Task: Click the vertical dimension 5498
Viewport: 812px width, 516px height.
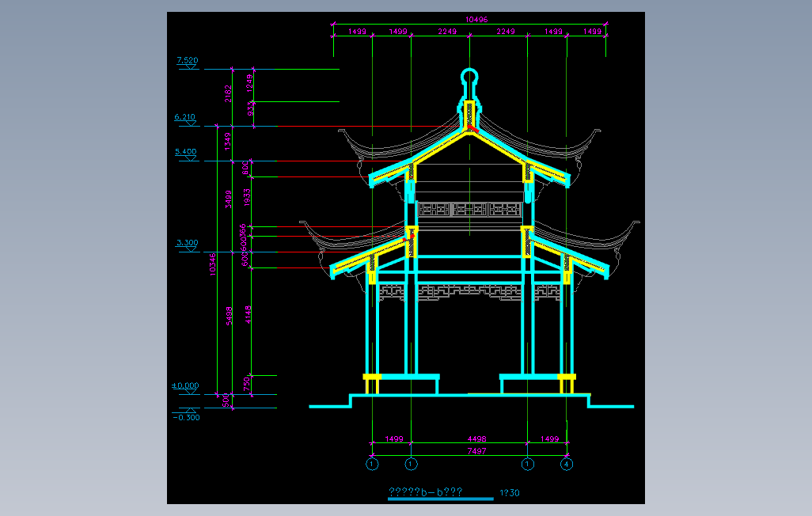Action: 229,316
